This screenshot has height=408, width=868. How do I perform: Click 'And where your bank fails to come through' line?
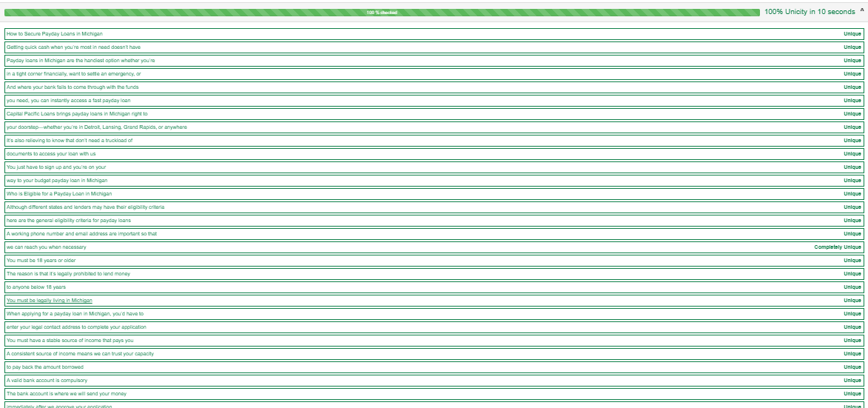434,87
